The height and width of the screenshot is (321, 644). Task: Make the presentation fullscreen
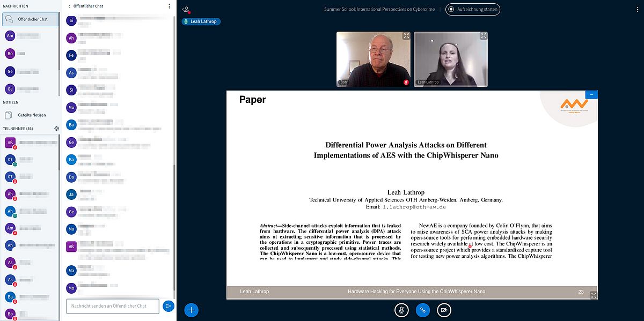593,295
